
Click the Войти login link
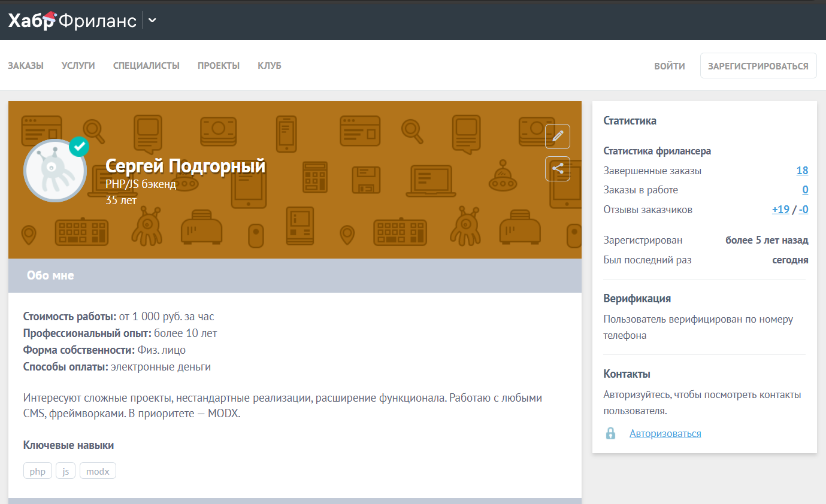tap(669, 66)
